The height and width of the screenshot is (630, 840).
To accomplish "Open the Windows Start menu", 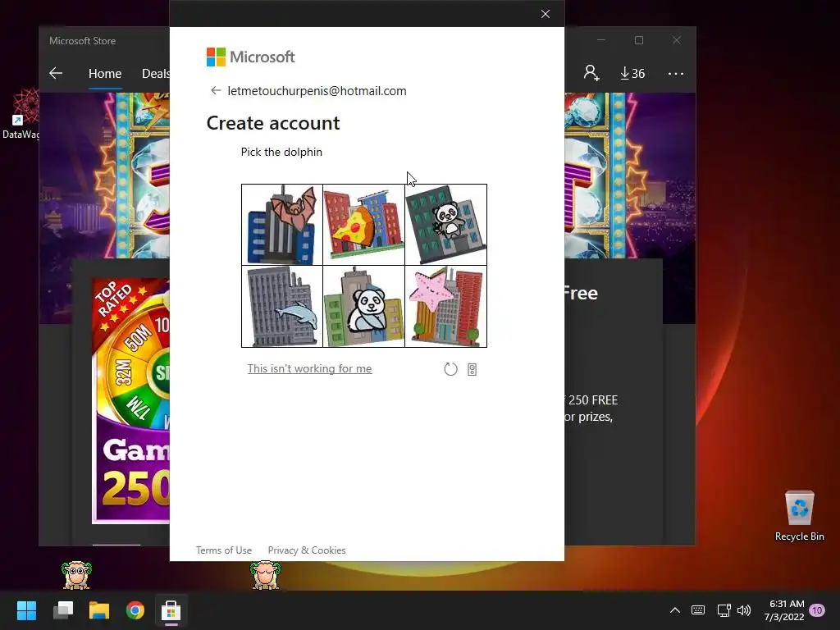I will (26, 610).
